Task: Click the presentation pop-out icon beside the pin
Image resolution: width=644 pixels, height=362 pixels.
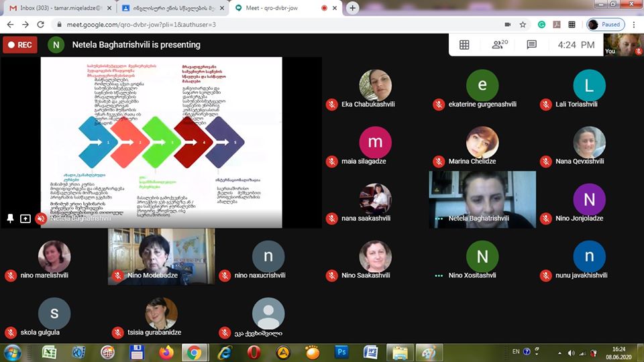Action: tap(25, 219)
